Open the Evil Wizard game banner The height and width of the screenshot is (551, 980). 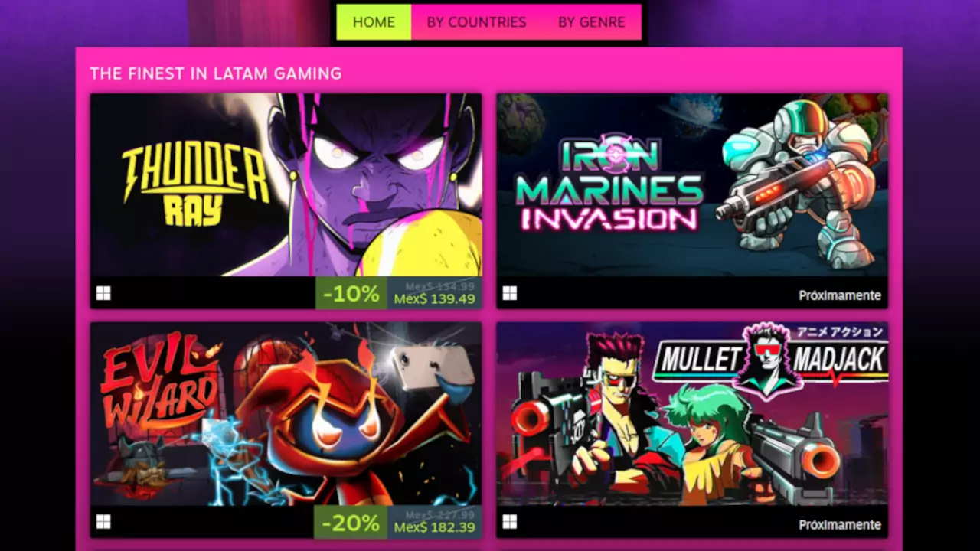286,414
